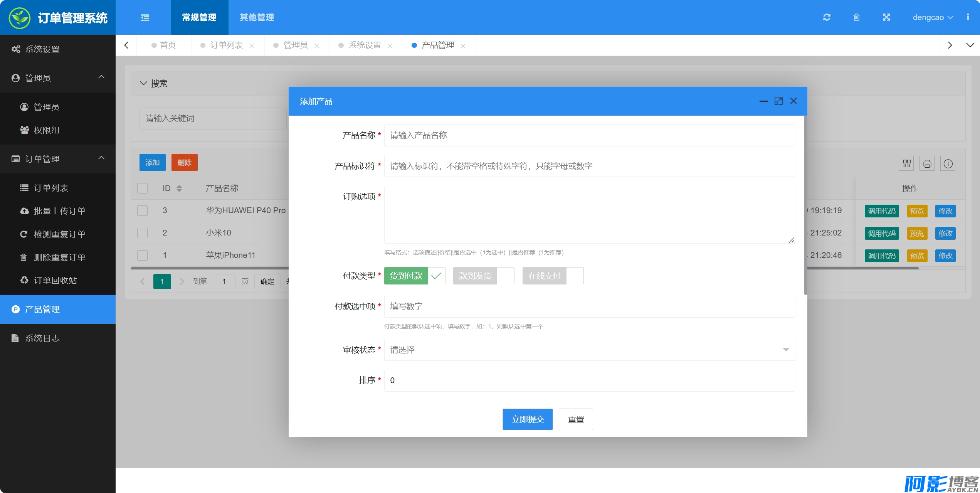The width and height of the screenshot is (980, 493).
Task: Select 产品管理 in the sidebar
Action: (58, 309)
